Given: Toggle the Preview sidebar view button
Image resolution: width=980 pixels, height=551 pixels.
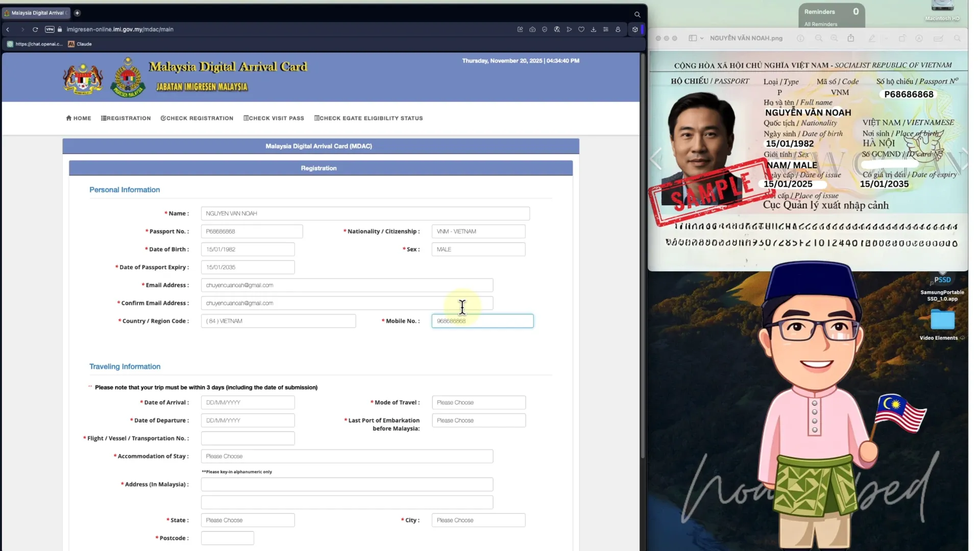Looking at the screenshot, I should tap(693, 38).
